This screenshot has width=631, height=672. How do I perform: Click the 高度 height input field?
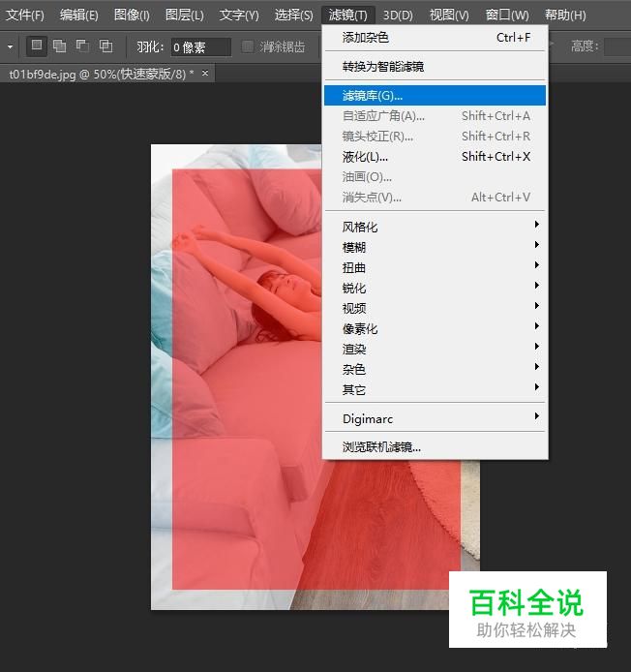(x=617, y=46)
